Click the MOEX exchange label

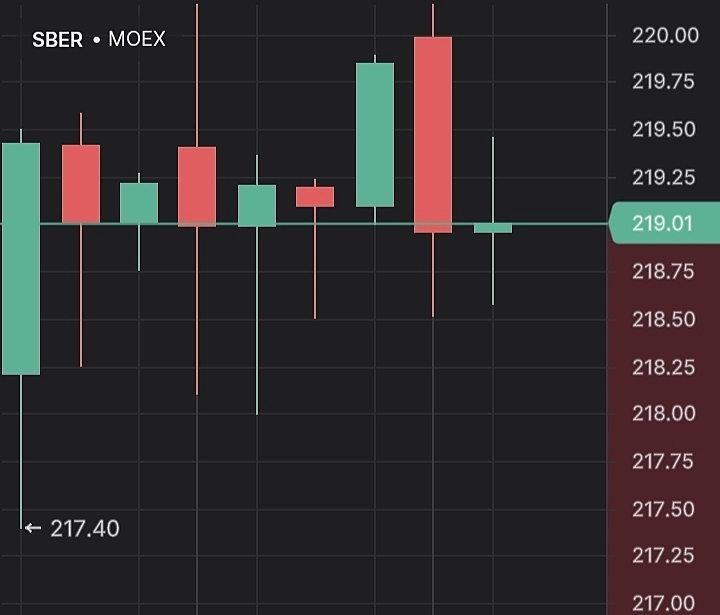point(137,40)
